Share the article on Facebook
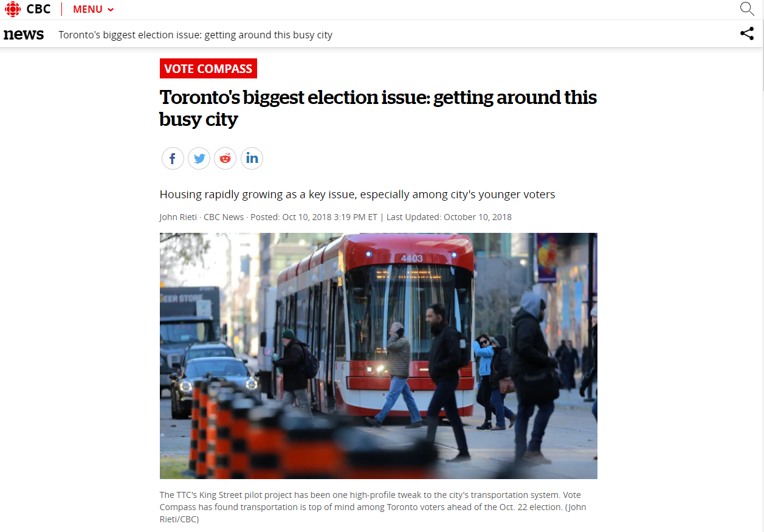 point(173,159)
